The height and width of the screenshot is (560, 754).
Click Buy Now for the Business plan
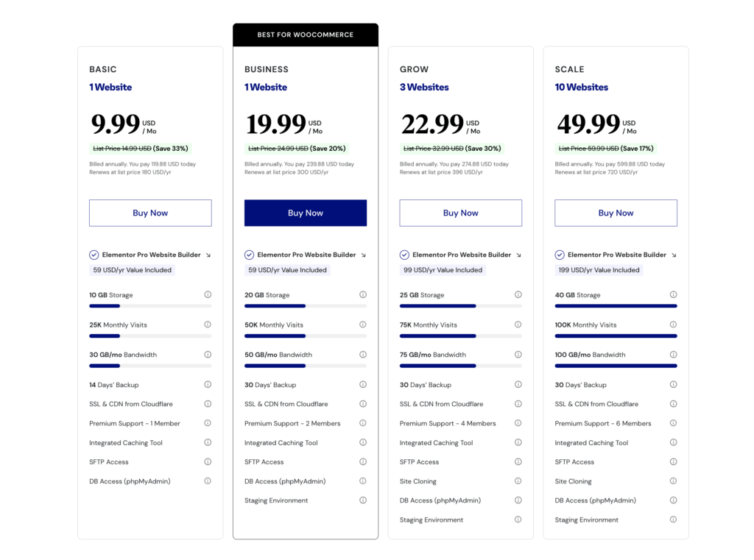(306, 213)
